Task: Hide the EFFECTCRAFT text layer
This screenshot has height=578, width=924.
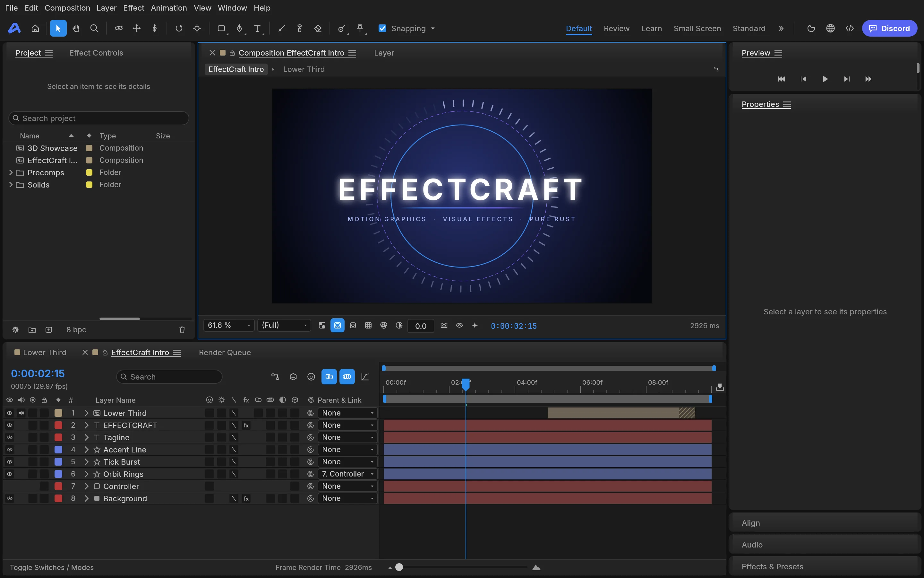Action: click(x=10, y=425)
